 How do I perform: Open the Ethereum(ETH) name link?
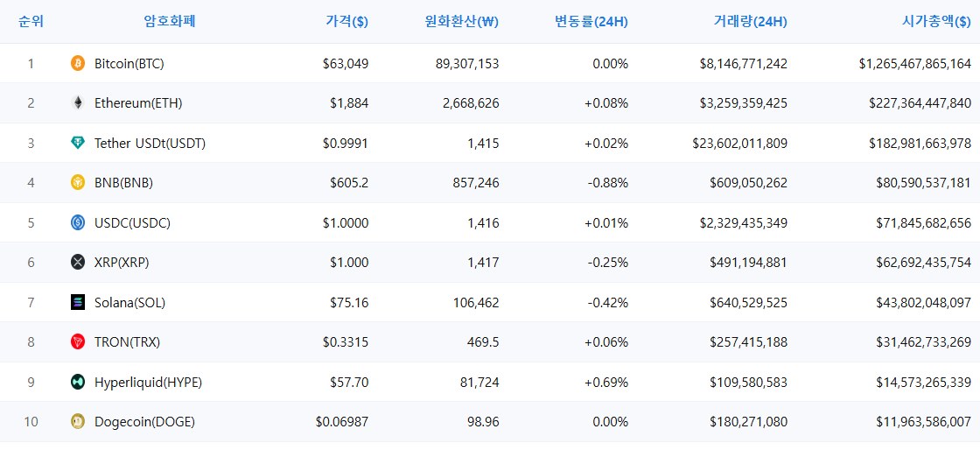click(138, 104)
